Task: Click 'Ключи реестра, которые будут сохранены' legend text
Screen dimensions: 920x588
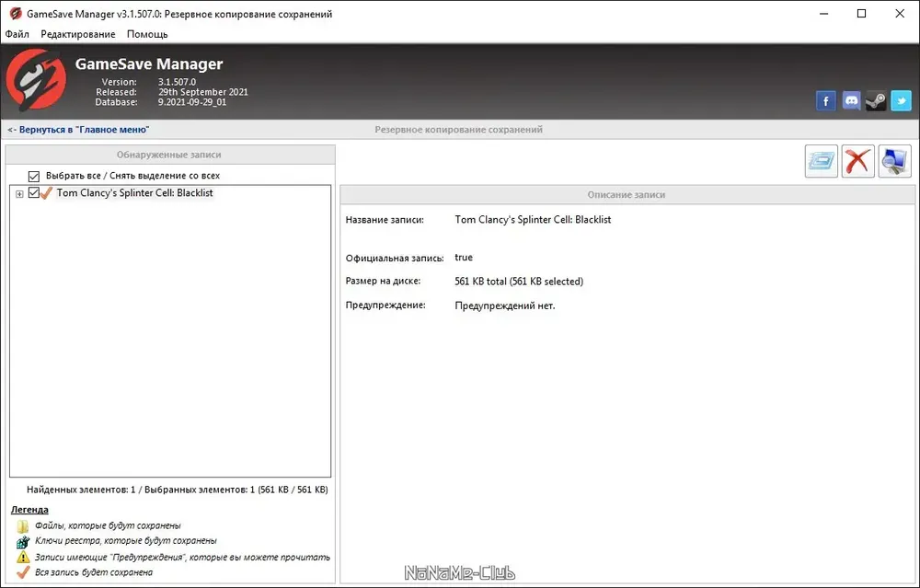Action: tap(125, 541)
